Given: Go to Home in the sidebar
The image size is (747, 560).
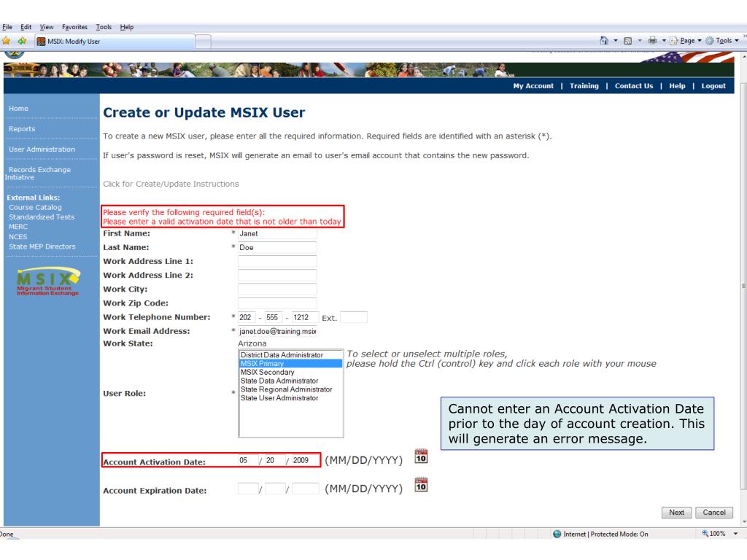Looking at the screenshot, I should [18, 109].
